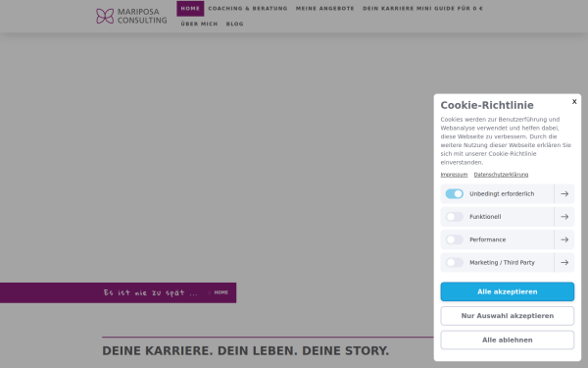
Task: Open the Blog menu item
Action: (x=235, y=24)
